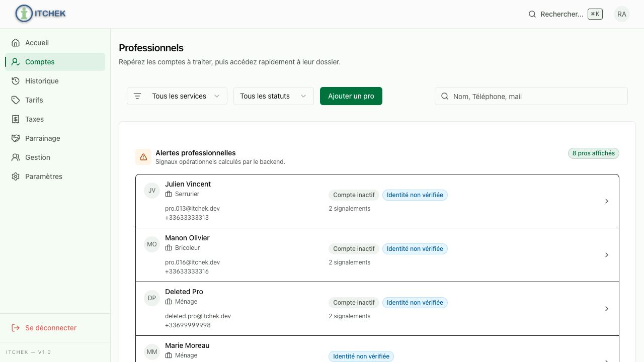Click the filter lines icon
This screenshot has width=644, height=362.
pos(137,96)
